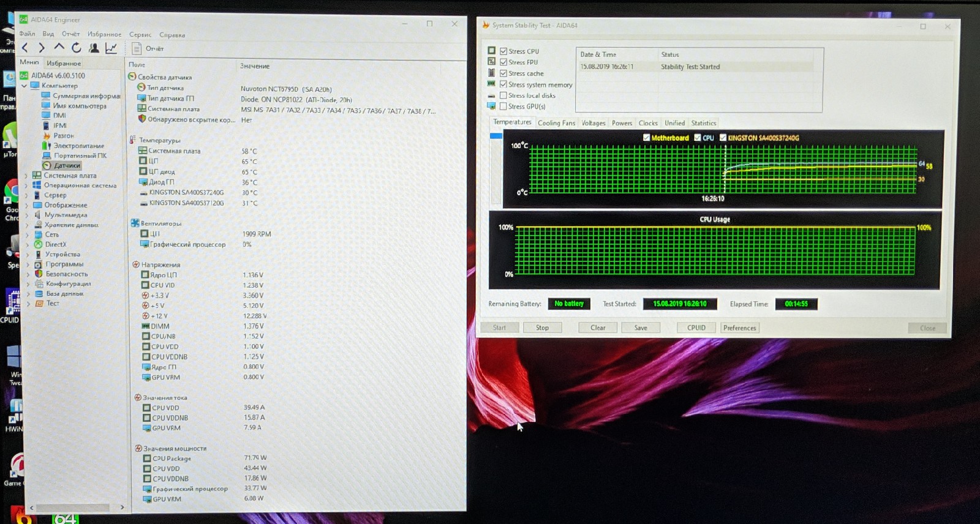Switch to the Voltages tab
Screen dimensions: 980x524
pyautogui.click(x=594, y=123)
